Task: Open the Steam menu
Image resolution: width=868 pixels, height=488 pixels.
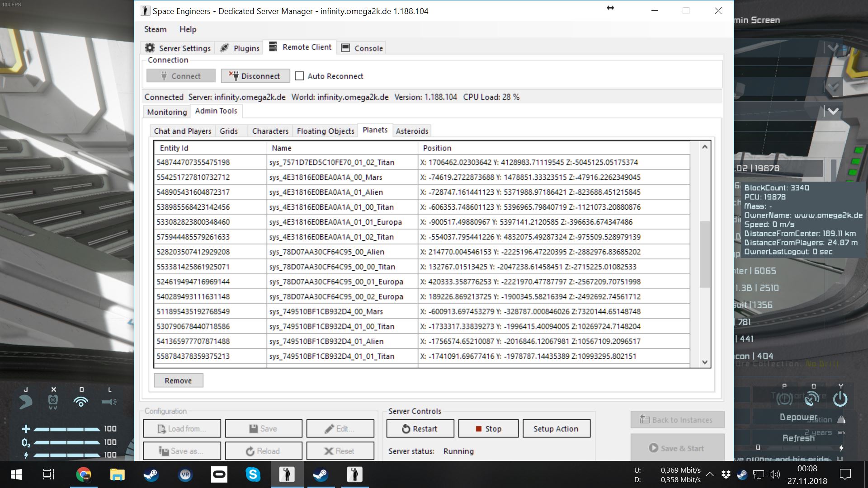Action: [155, 29]
